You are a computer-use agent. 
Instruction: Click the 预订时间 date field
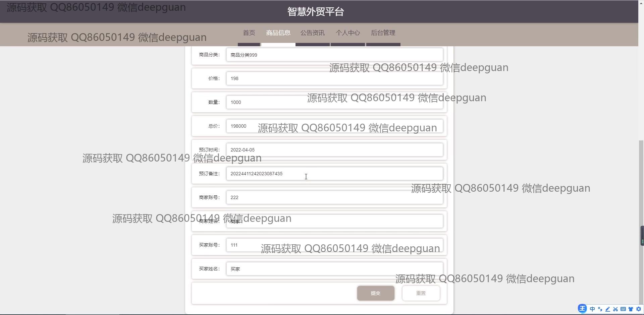point(334,150)
